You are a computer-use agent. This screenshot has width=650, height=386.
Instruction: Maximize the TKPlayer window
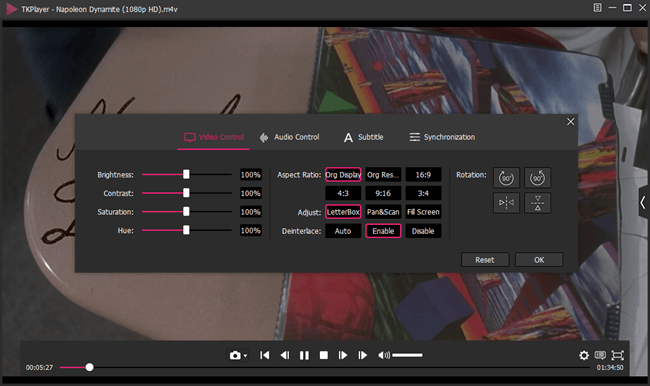pos(628,8)
